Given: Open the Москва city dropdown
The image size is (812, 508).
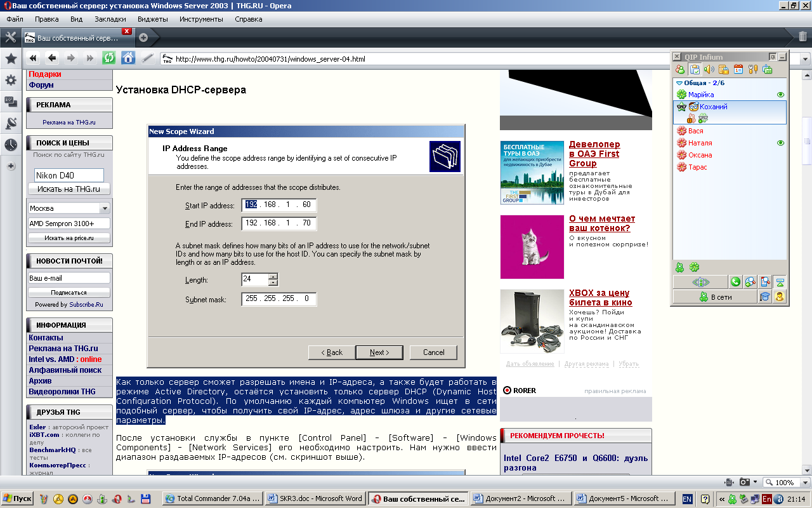Looking at the screenshot, I should [x=105, y=208].
